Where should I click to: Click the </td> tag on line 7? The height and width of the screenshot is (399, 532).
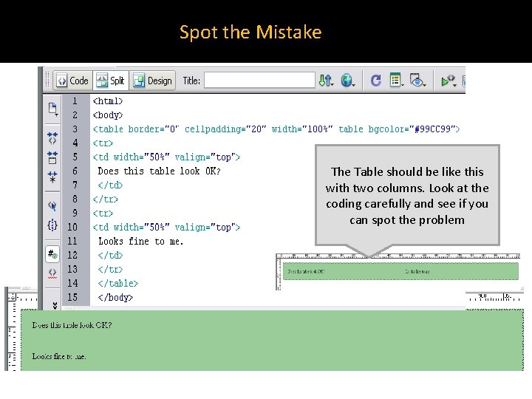(x=110, y=185)
